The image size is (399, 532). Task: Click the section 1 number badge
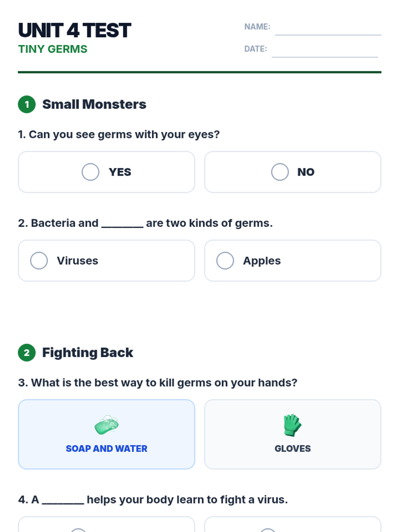coord(27,104)
